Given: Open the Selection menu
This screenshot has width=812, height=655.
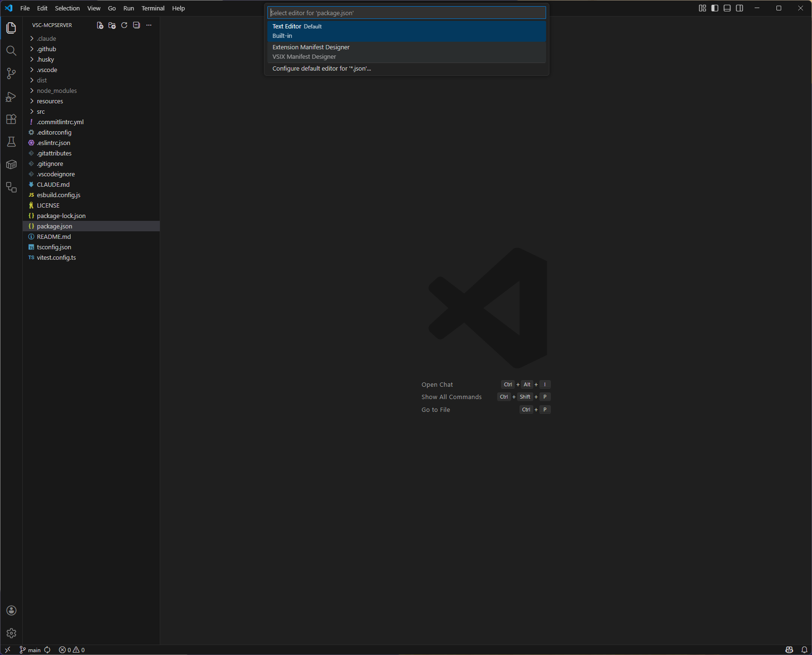Looking at the screenshot, I should [67, 8].
